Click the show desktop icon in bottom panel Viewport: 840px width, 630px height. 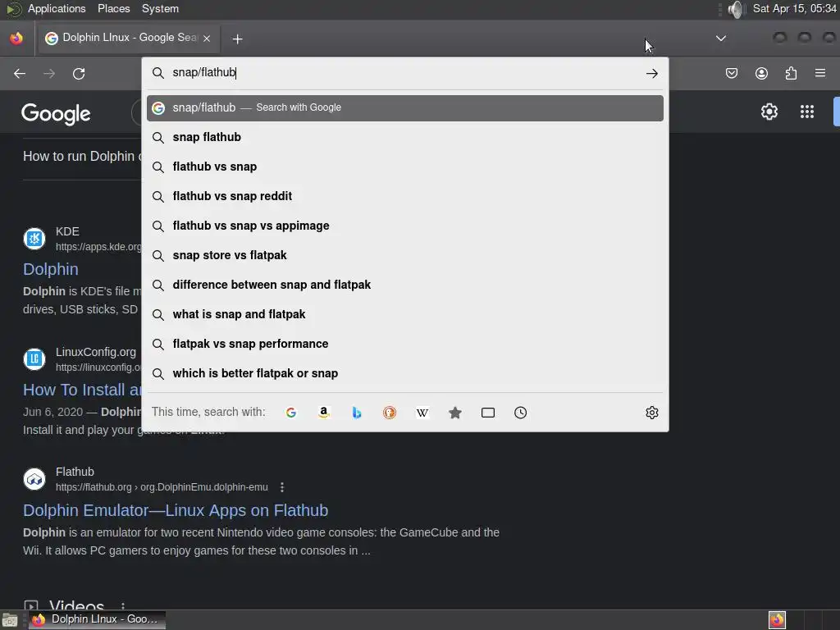point(10,620)
